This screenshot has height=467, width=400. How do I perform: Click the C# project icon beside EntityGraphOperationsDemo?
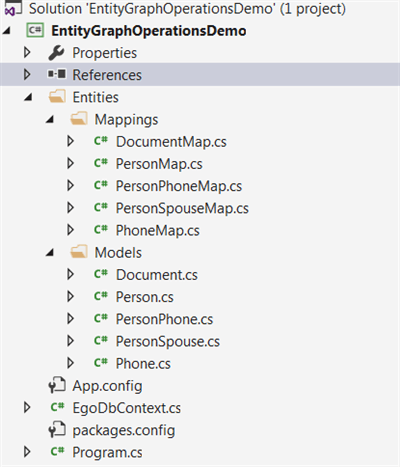pos(35,31)
